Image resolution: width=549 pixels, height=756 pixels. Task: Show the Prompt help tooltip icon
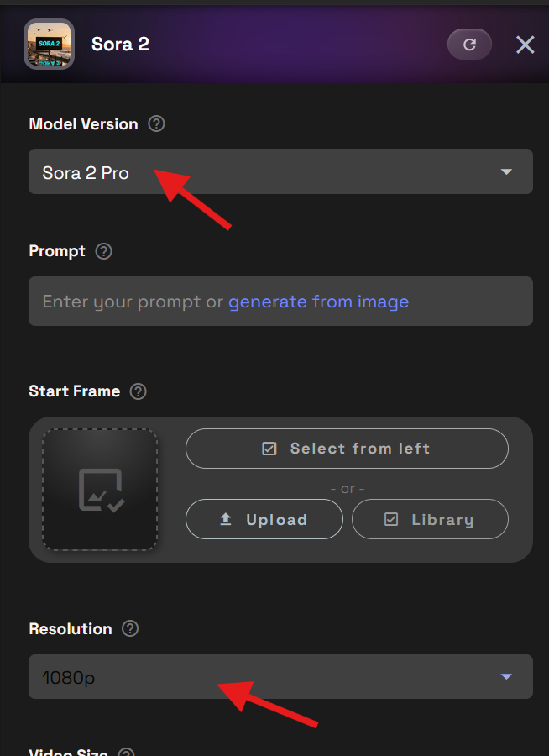coord(104,251)
